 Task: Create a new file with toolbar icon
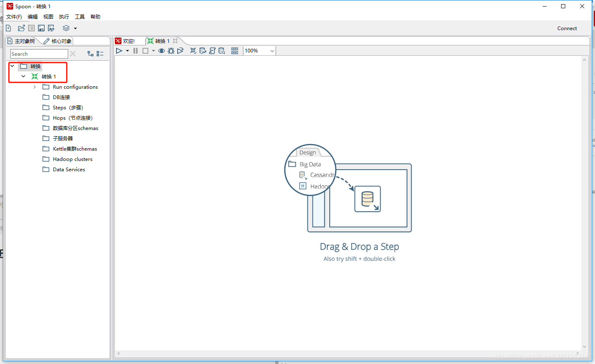pos(8,28)
